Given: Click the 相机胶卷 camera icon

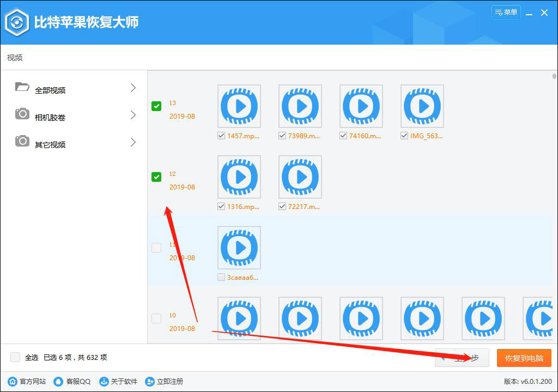Looking at the screenshot, I should pos(22,114).
